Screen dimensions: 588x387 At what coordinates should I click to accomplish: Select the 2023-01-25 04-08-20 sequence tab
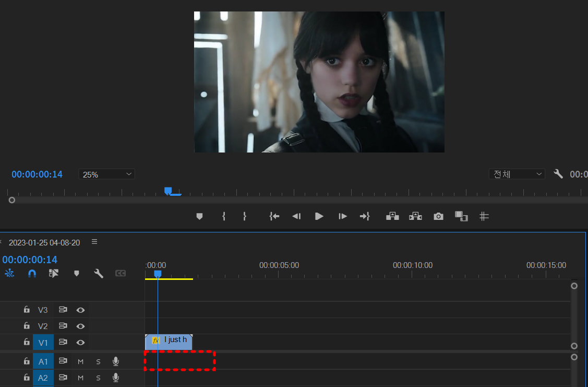(44, 242)
